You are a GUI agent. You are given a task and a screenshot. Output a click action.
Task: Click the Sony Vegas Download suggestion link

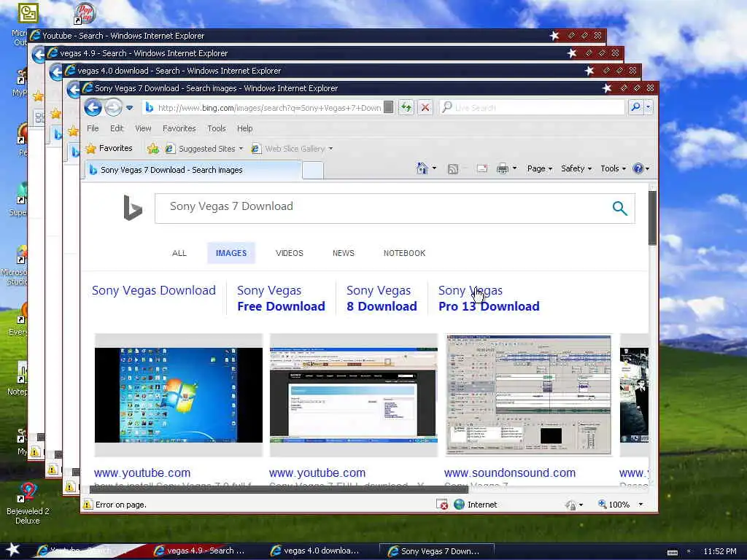(x=153, y=290)
